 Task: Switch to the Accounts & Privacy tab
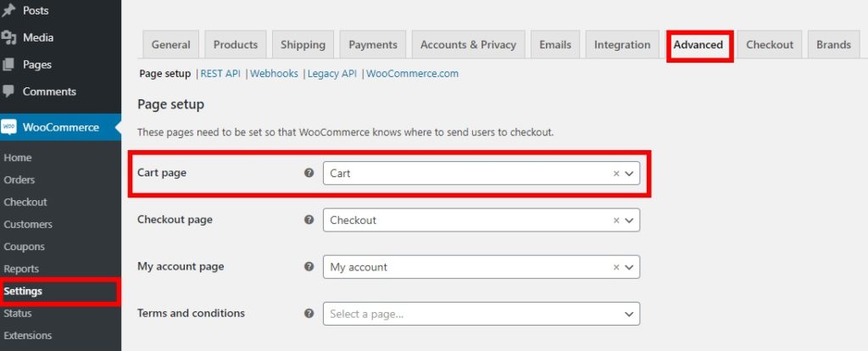point(468,45)
